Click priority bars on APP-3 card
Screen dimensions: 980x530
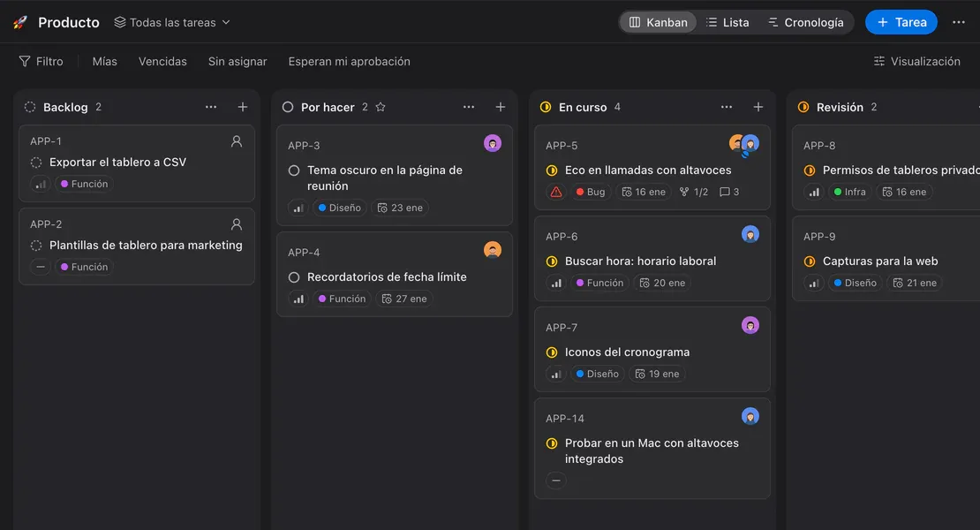point(298,208)
